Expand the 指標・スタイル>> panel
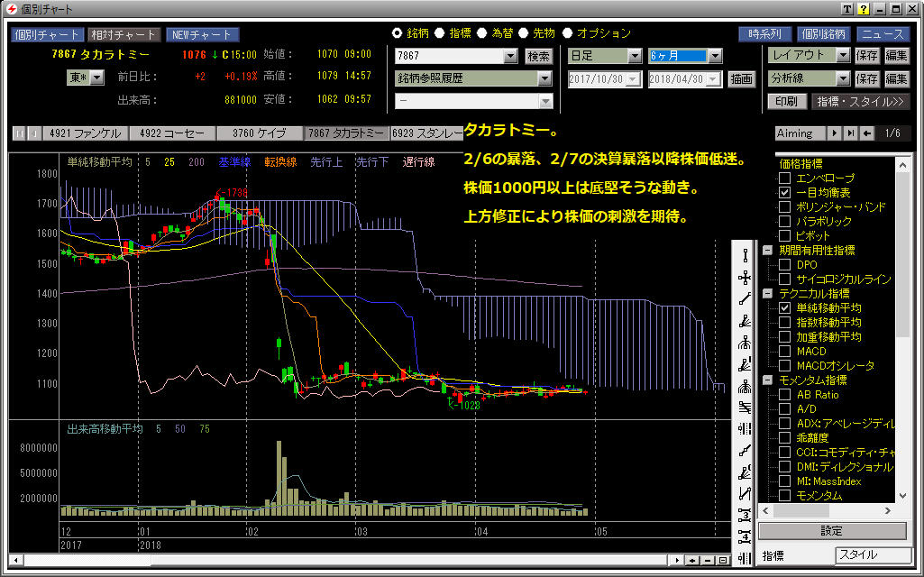The height and width of the screenshot is (577, 924). click(x=860, y=101)
